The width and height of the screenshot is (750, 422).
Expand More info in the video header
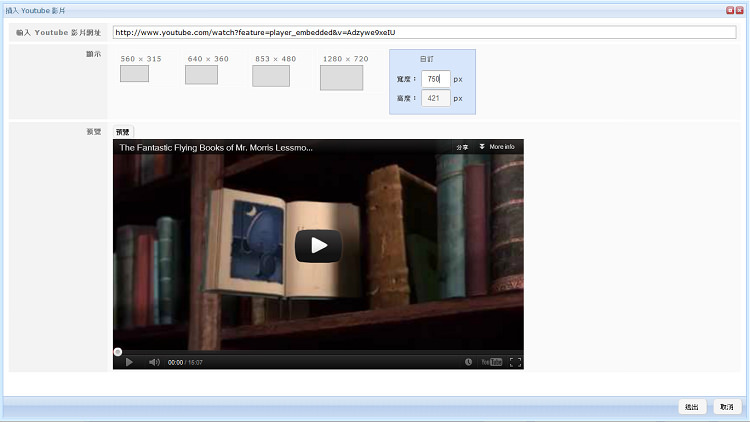coord(497,147)
